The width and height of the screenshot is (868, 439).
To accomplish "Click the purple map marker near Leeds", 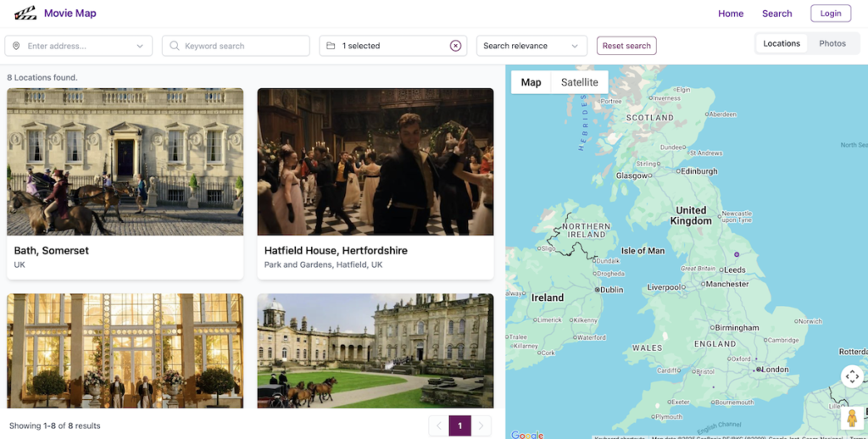I will click(737, 253).
